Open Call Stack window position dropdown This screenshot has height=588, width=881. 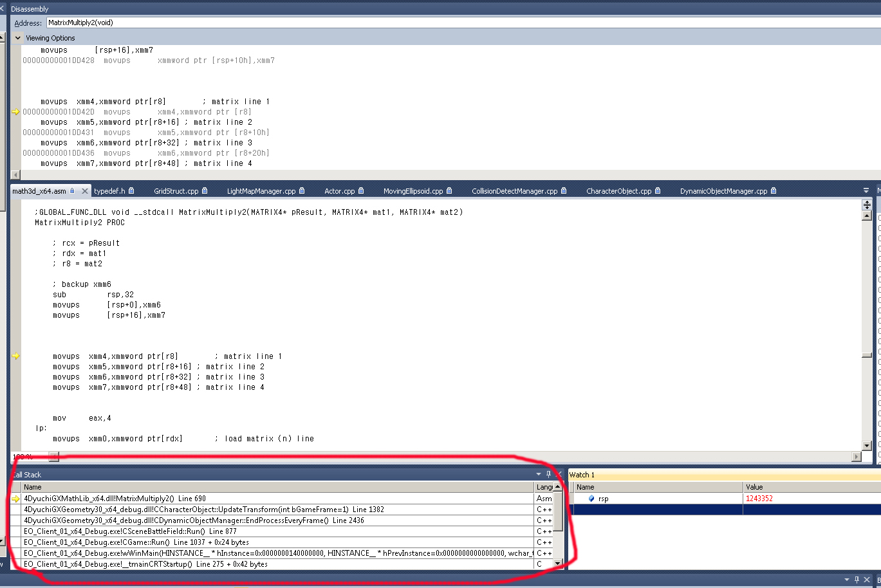[x=539, y=474]
